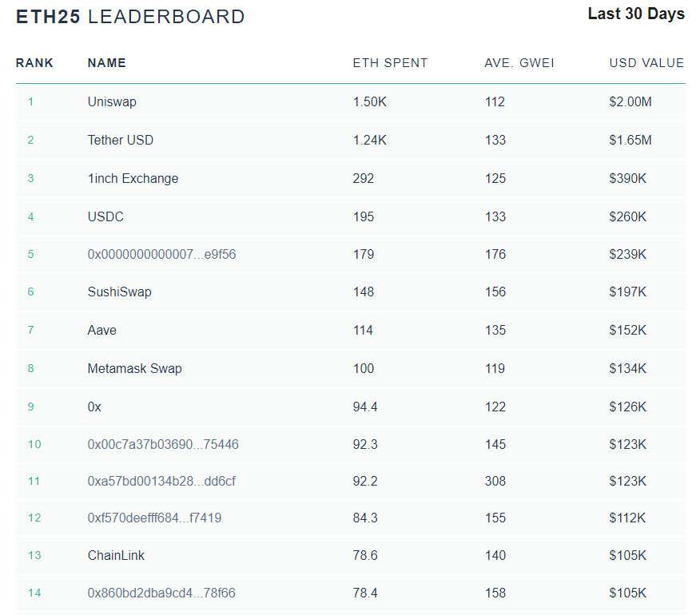Select Metamask Swap in the list

coord(134,369)
